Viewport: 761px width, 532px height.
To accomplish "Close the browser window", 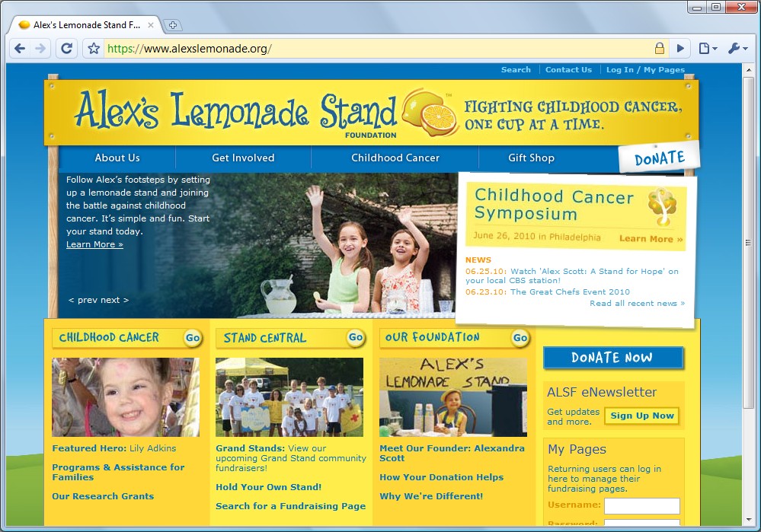I will pyautogui.click(x=740, y=8).
